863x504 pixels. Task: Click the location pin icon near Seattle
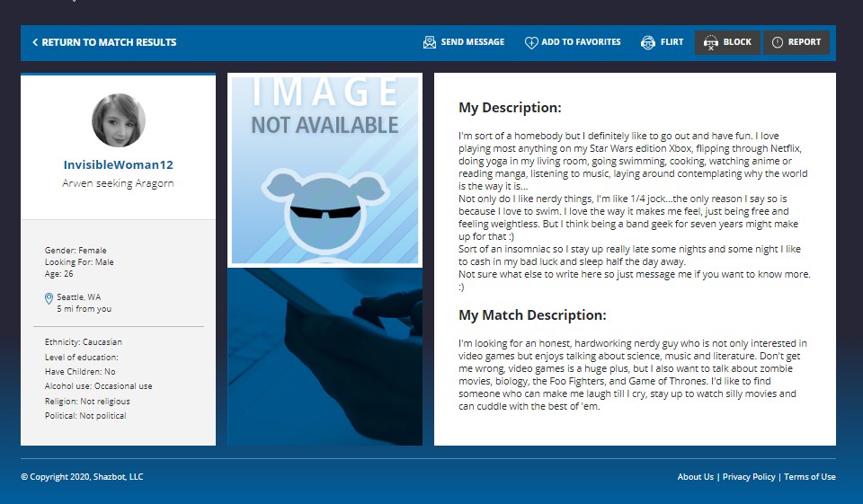coord(49,299)
